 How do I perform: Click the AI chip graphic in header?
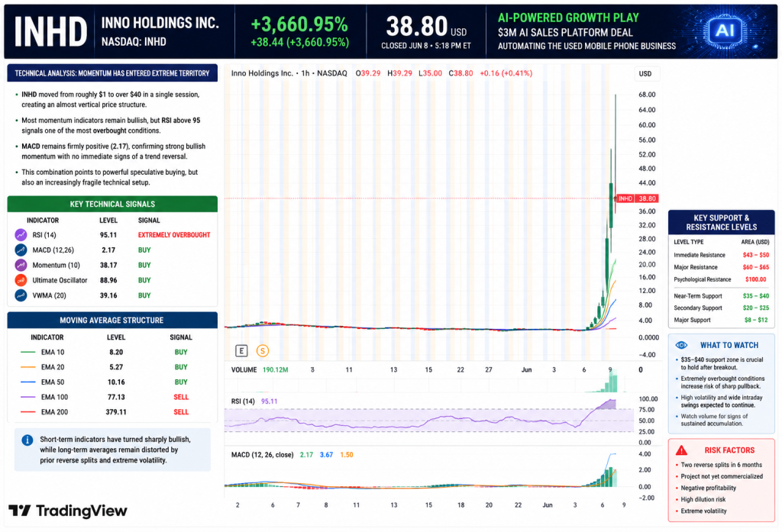point(724,31)
